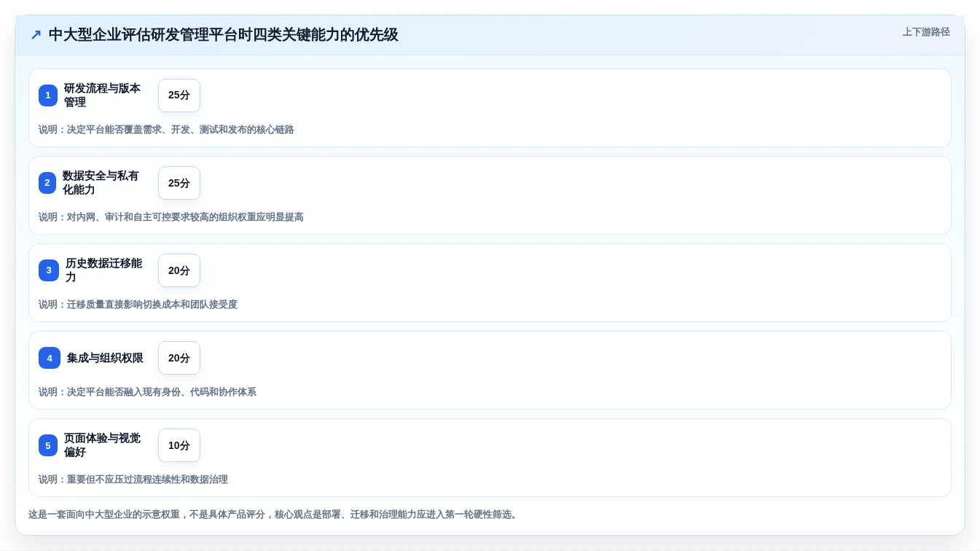Click the number 5 rank badge

coord(48,445)
